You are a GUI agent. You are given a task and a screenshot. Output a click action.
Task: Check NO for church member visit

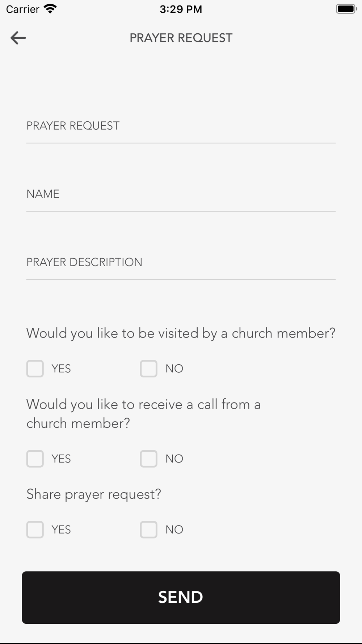[149, 369]
